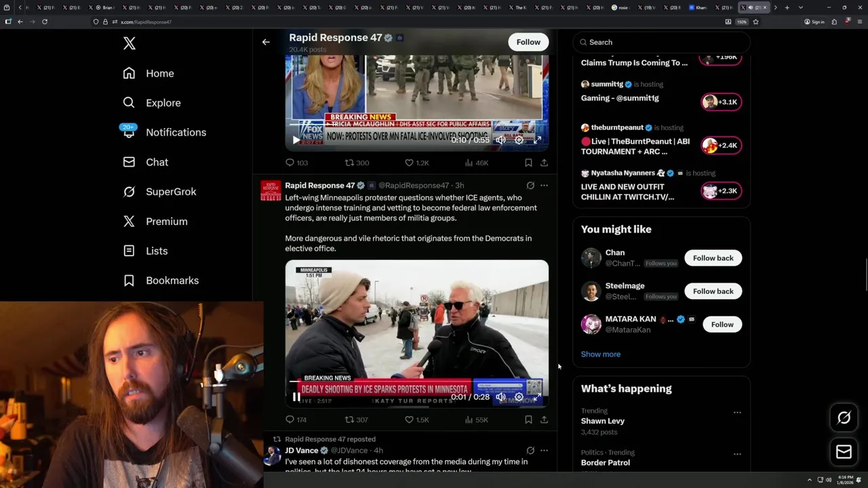Open settings of the Fox News video
Viewport: 868px width, 488px height.
coord(519,140)
